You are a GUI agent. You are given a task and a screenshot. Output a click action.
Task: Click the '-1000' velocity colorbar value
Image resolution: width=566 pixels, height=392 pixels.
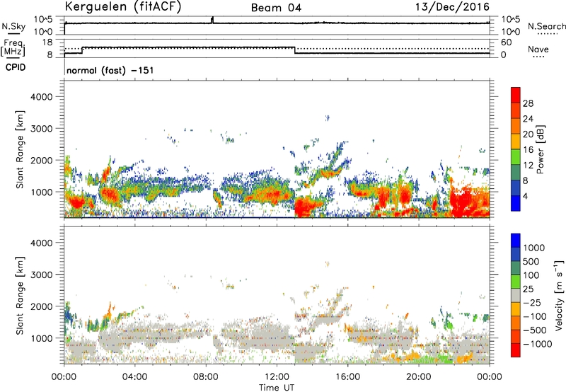click(x=538, y=344)
